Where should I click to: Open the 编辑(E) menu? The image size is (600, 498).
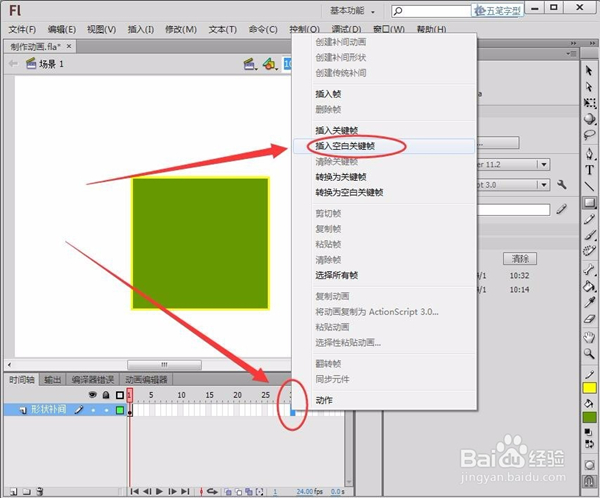click(62, 29)
